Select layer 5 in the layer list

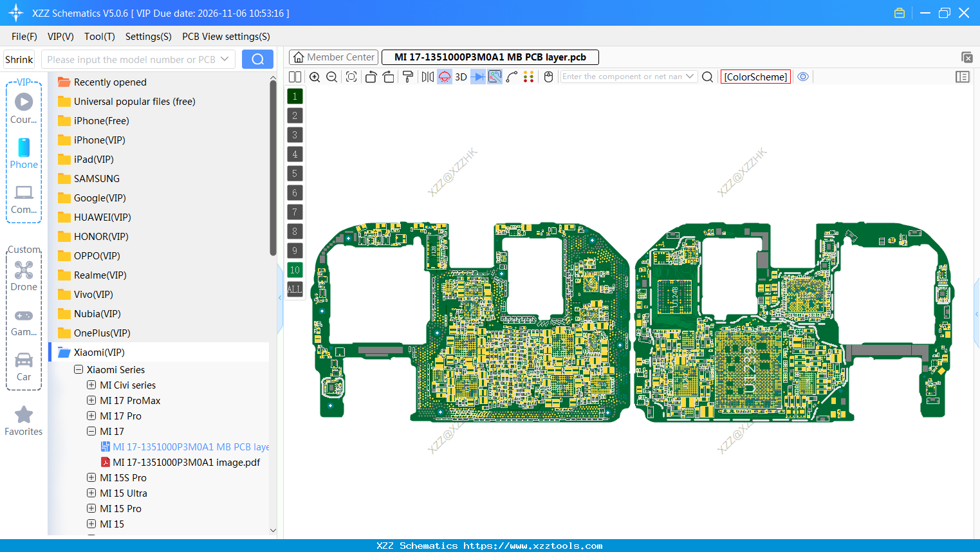(x=294, y=173)
